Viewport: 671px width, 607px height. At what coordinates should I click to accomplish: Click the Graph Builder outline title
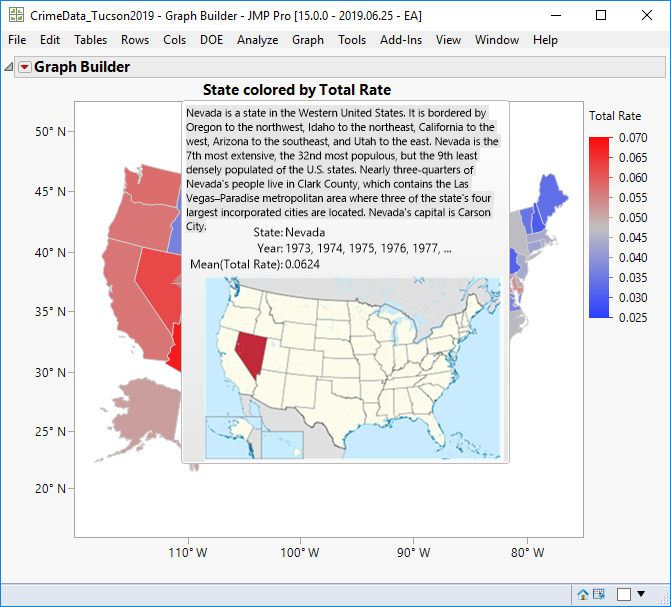pyautogui.click(x=82, y=67)
